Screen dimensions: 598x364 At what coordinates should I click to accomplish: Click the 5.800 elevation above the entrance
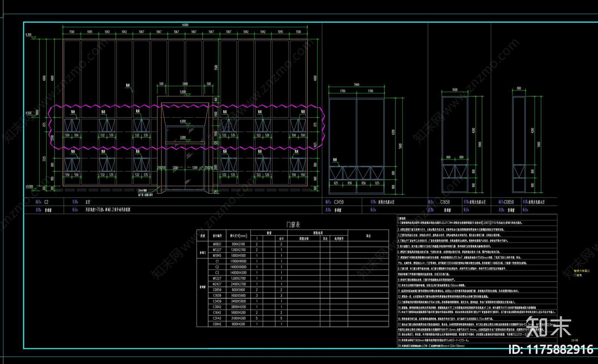point(183,92)
